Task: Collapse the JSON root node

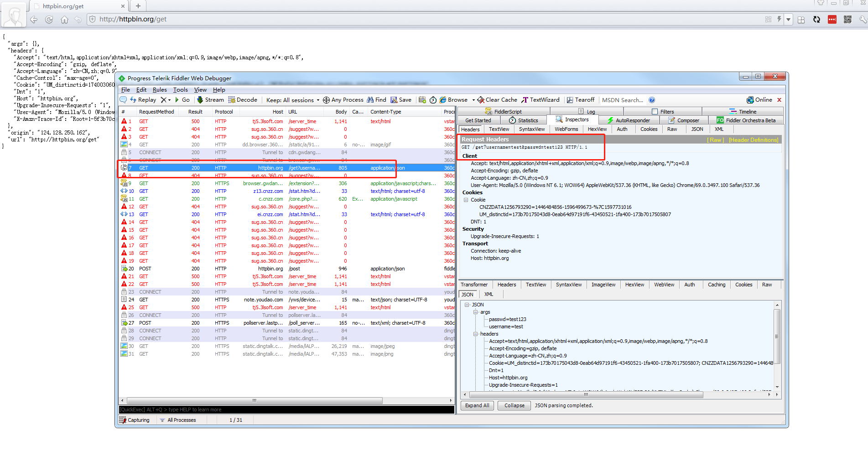Action: [x=467, y=305]
